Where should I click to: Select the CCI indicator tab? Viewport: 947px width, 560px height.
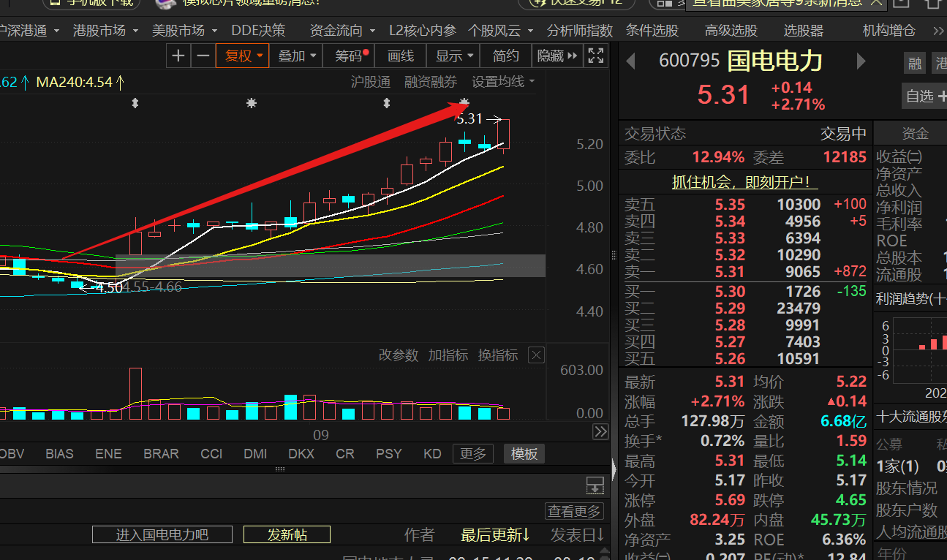pos(211,454)
